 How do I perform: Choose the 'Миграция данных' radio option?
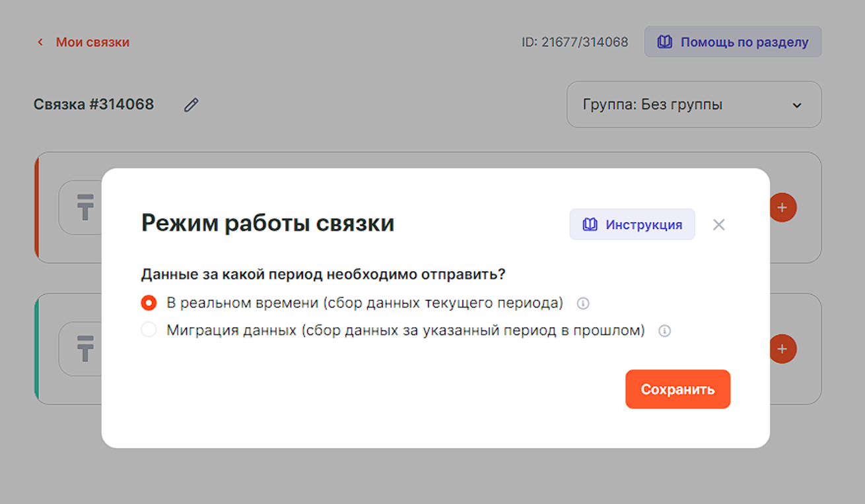click(x=149, y=330)
